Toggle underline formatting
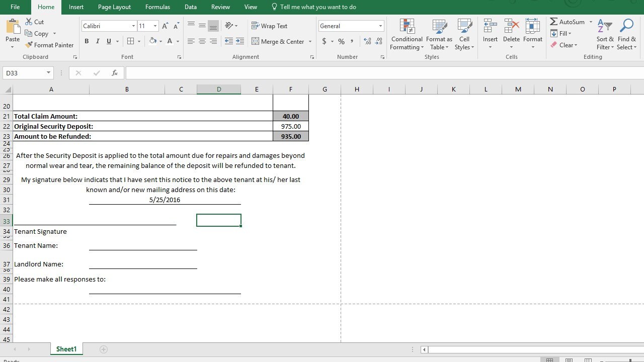The height and width of the screenshot is (362, 644). point(107,41)
